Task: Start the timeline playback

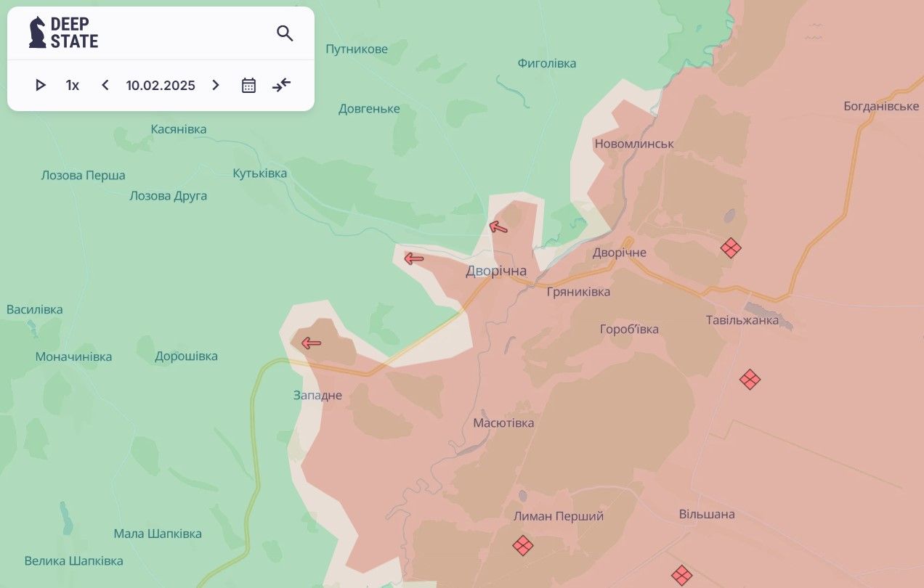Action: click(41, 86)
